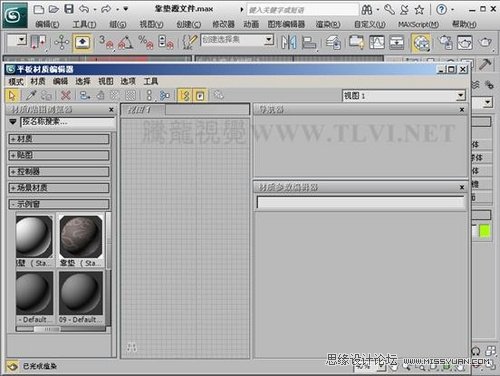Select the 09 - Default sample sphere
Image resolution: width=500 pixels, height=376 pixels.
coord(81,293)
